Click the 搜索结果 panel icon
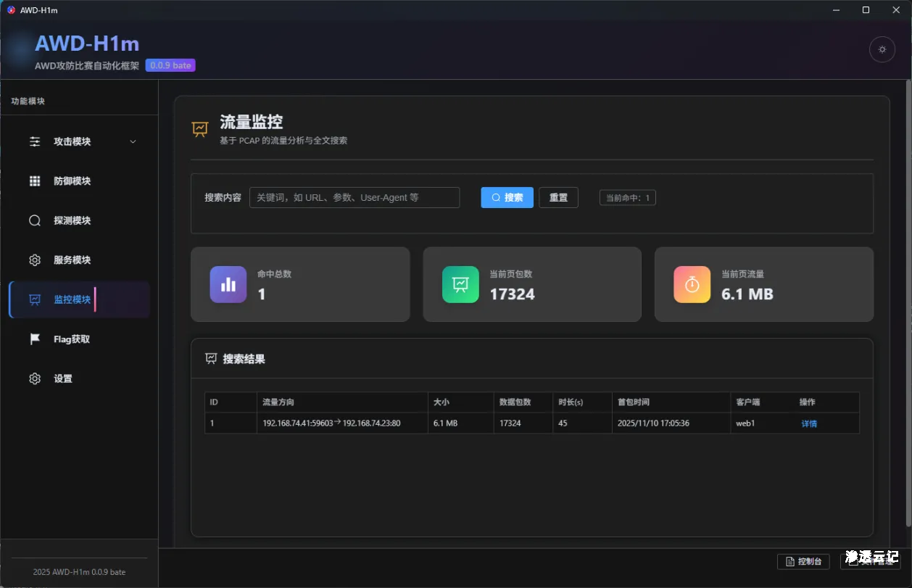This screenshot has width=912, height=588. (x=210, y=357)
